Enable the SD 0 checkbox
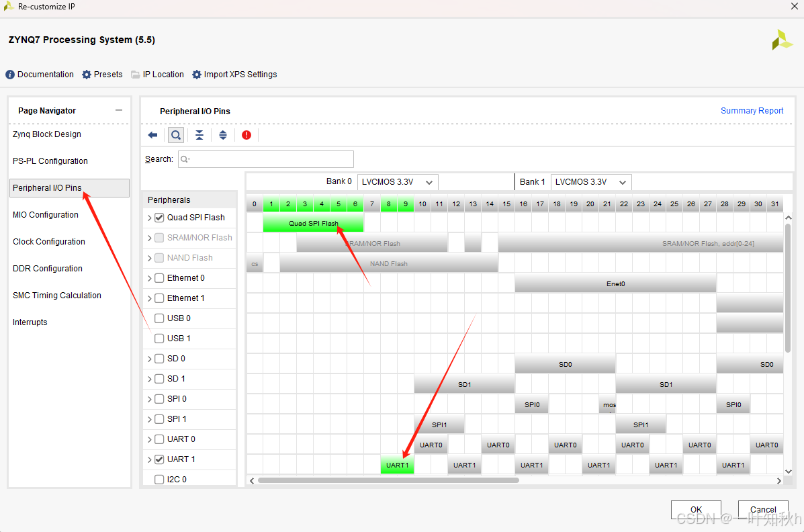The width and height of the screenshot is (804, 532). (159, 359)
